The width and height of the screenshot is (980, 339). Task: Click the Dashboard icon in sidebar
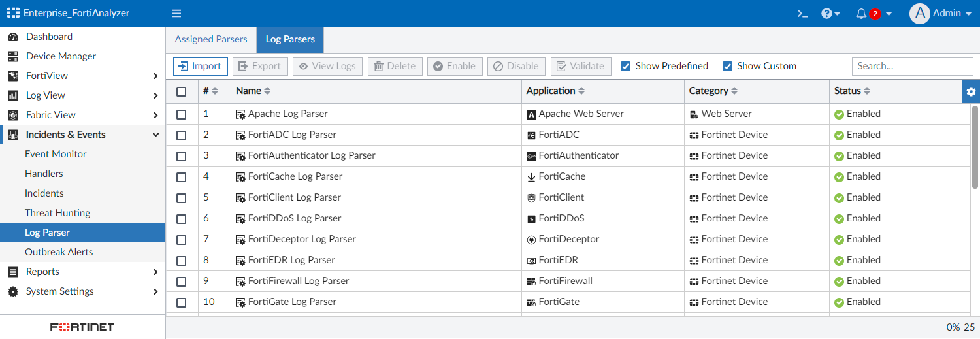point(13,37)
